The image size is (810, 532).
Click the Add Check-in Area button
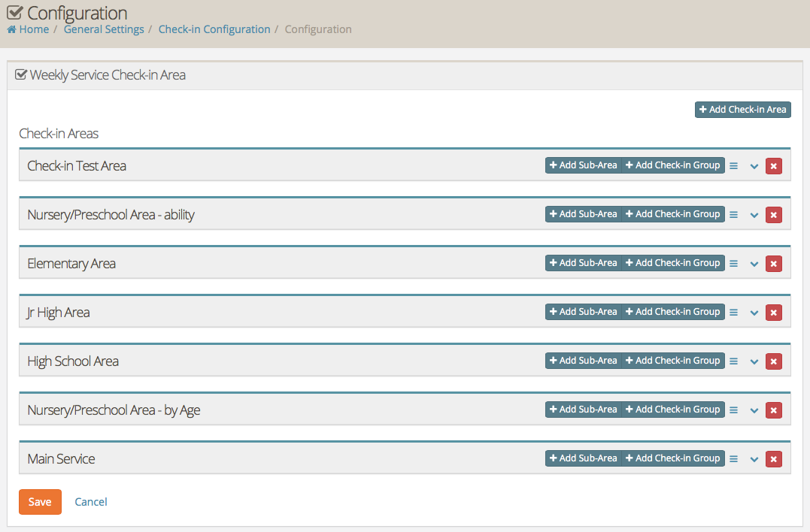(x=742, y=109)
